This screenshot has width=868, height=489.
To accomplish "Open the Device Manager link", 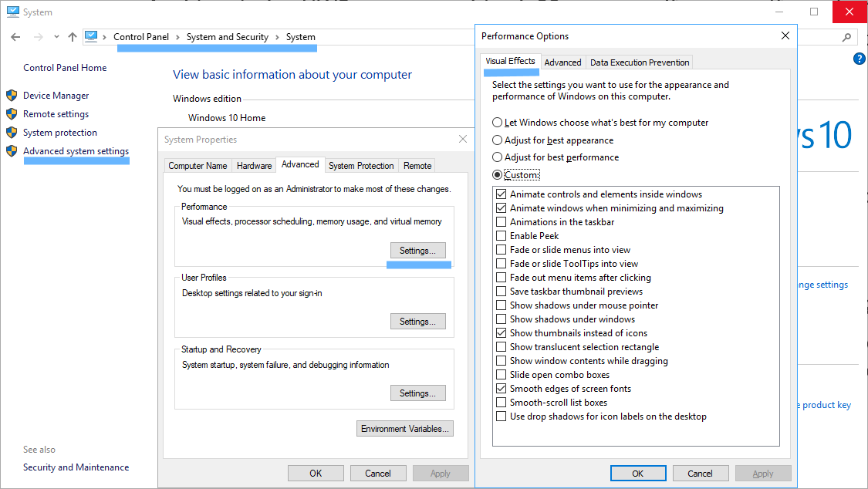I will tap(56, 96).
